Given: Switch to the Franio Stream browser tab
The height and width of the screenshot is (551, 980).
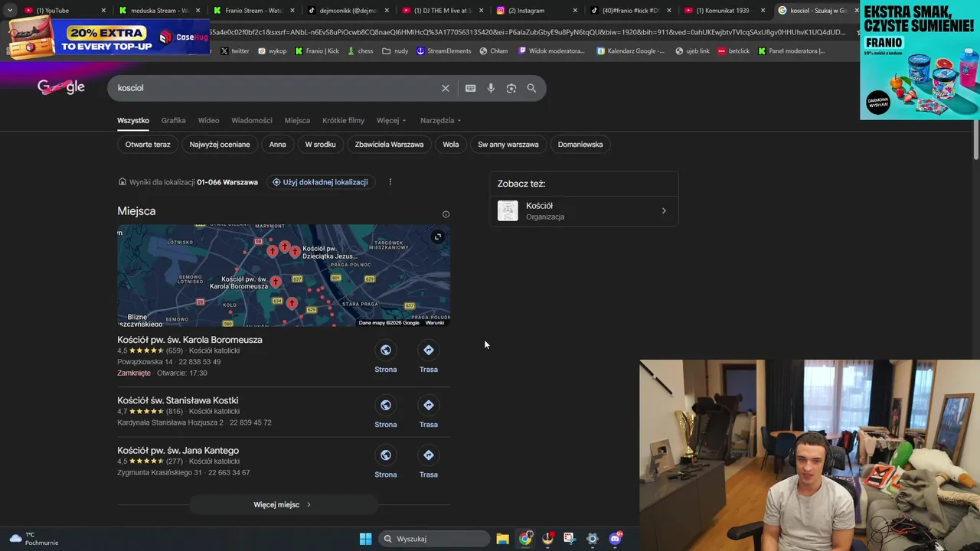Looking at the screenshot, I should point(253,11).
